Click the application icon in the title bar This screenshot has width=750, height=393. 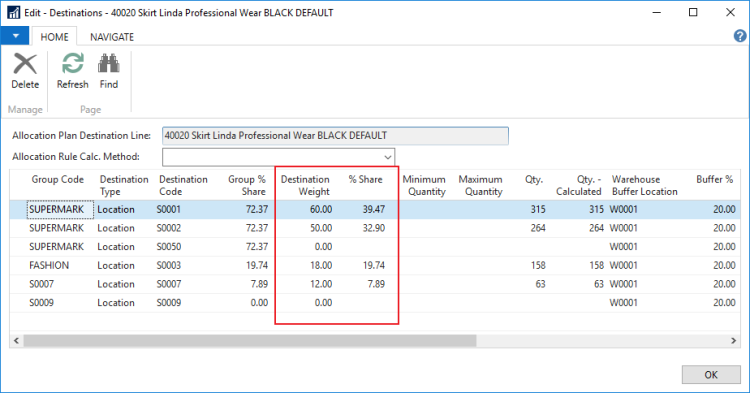point(13,12)
